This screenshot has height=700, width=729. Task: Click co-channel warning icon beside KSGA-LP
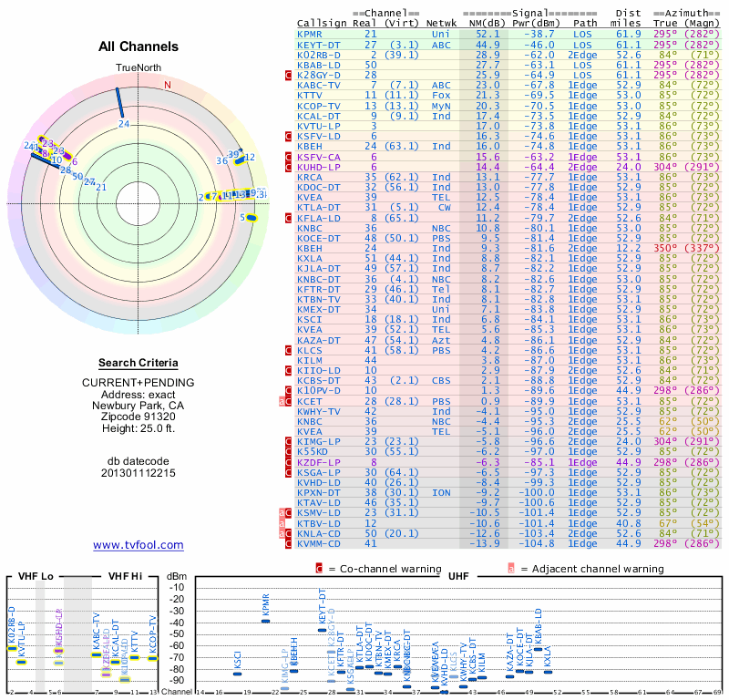288,472
